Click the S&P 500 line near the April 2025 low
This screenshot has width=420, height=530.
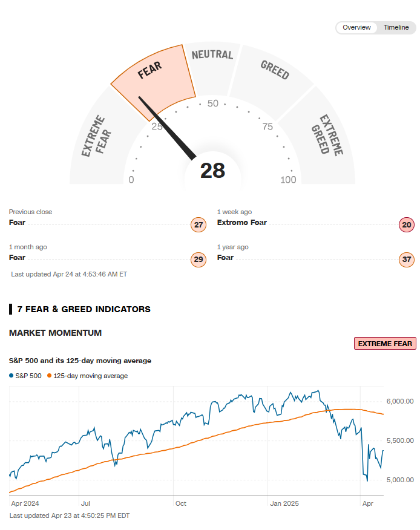pyautogui.click(x=367, y=480)
